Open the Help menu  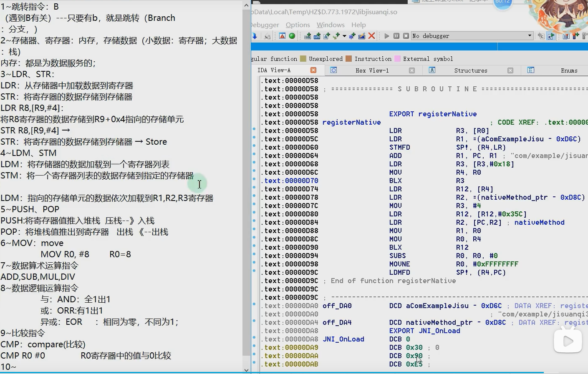click(x=358, y=25)
